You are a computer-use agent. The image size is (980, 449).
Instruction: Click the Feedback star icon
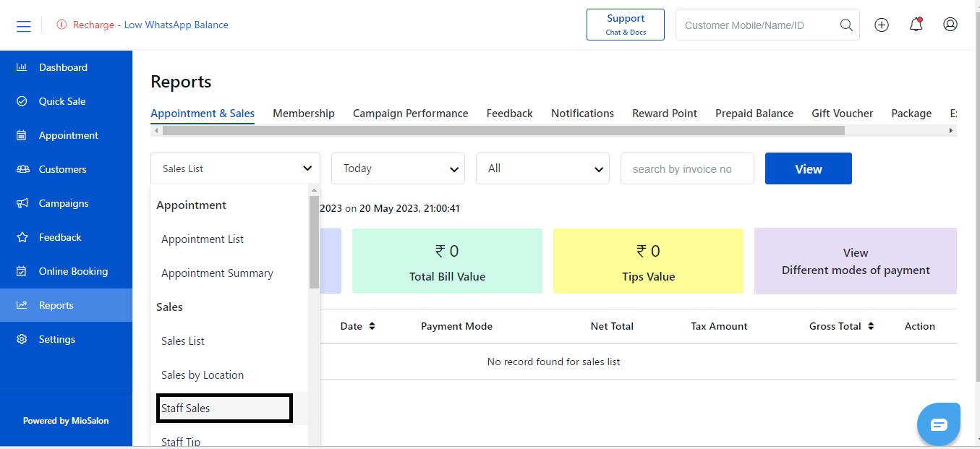click(22, 237)
